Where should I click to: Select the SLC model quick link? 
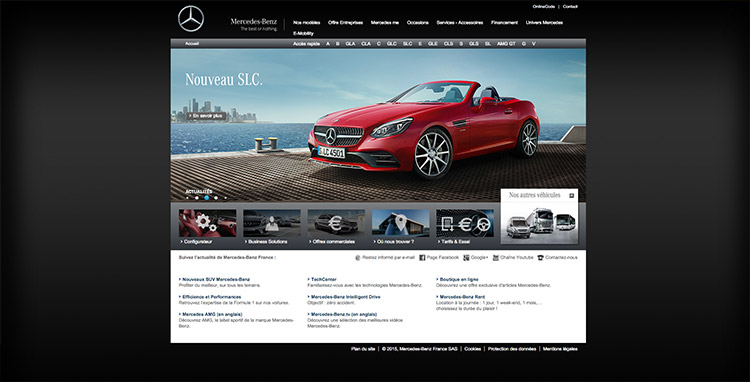(x=408, y=44)
